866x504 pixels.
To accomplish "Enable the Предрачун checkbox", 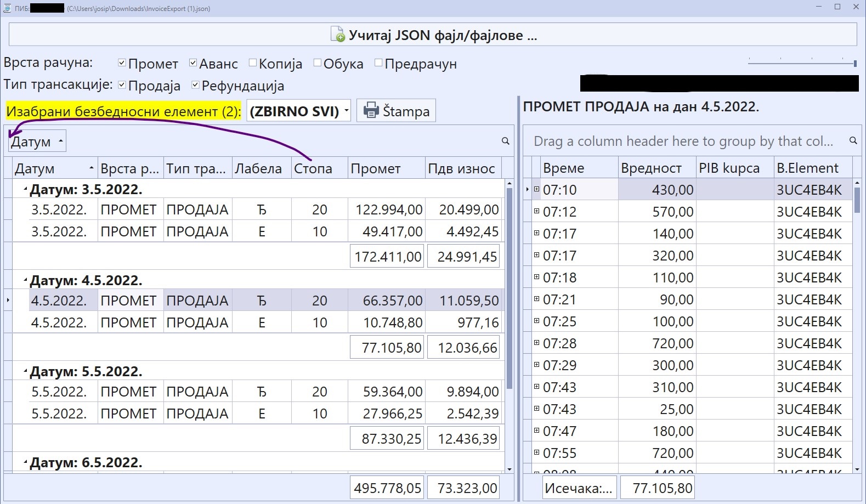I will 378,63.
